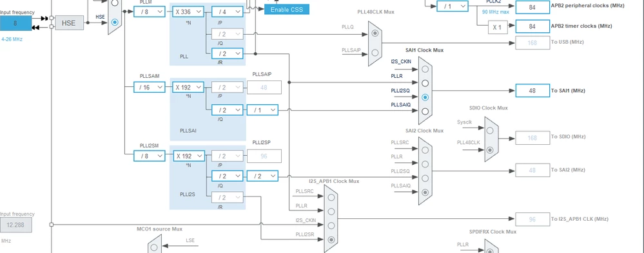Edit the HSE input frequency field showing 8
644x253 pixels.
[15, 23]
